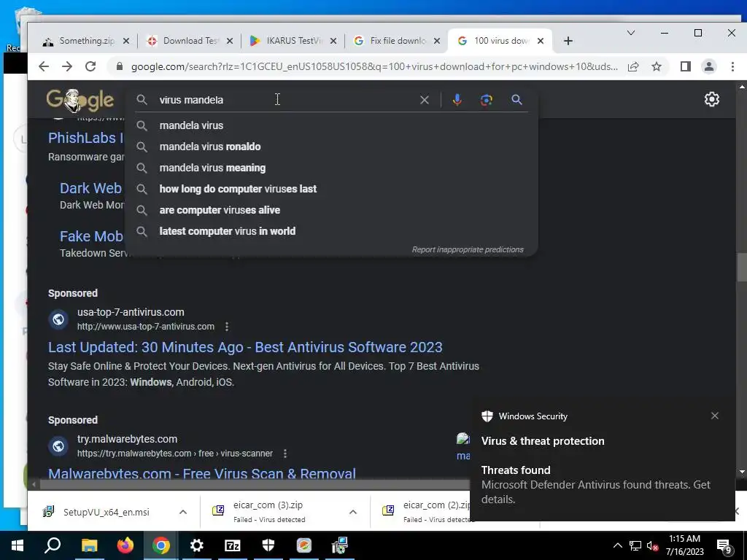Launch Firefox from the taskbar

point(125,545)
